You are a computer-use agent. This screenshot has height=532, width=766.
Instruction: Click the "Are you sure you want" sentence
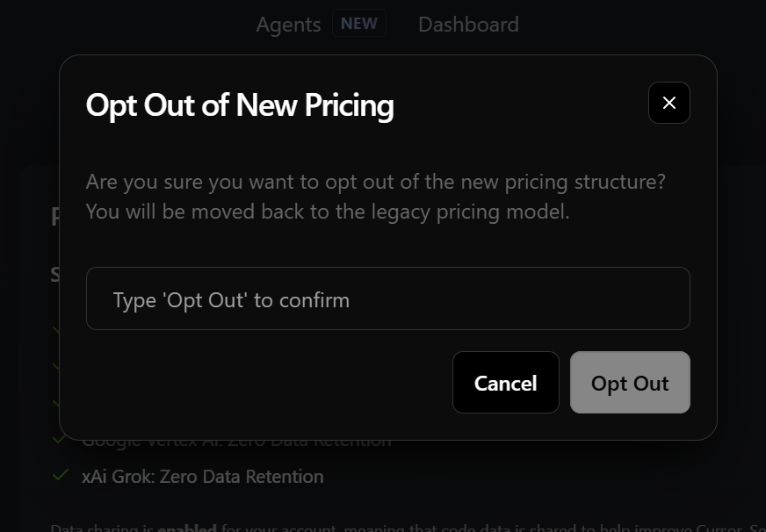(376, 182)
